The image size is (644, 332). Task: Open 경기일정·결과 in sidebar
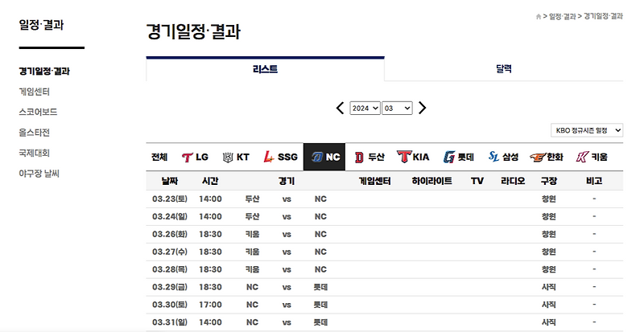pyautogui.click(x=44, y=71)
